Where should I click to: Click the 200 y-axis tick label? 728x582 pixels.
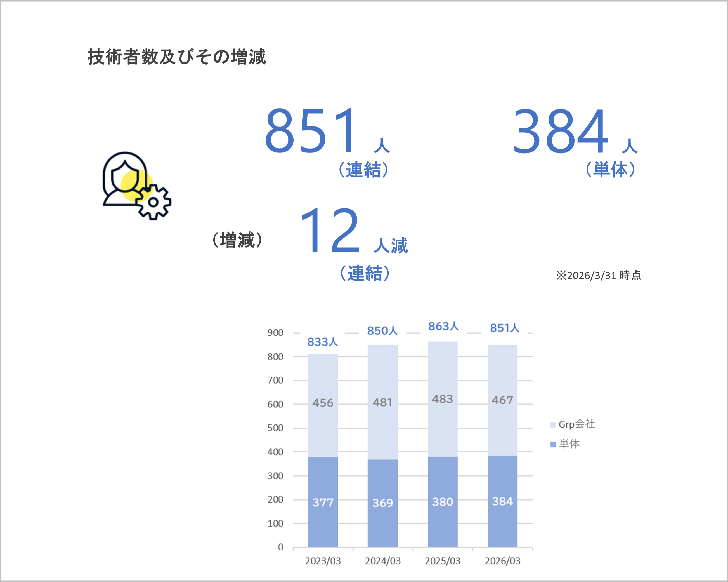pyautogui.click(x=275, y=499)
